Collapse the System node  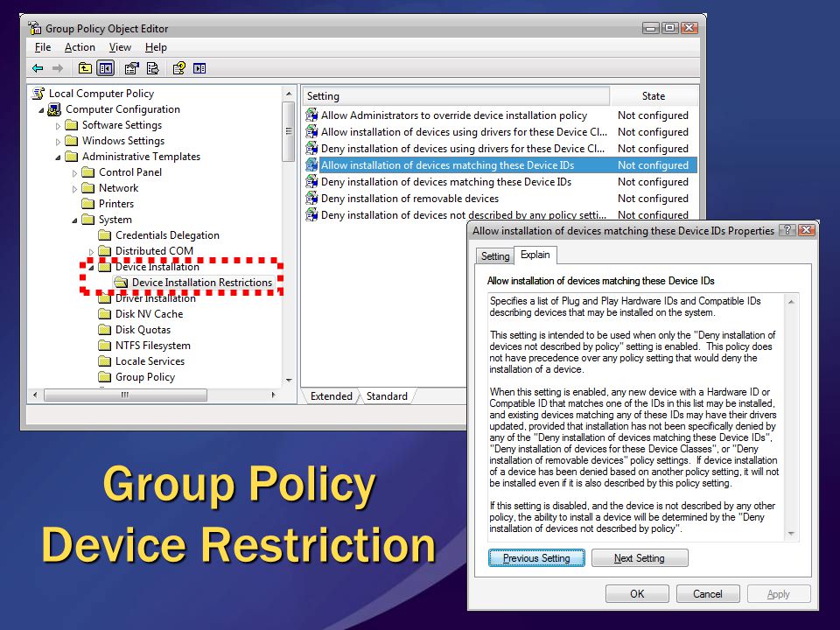[74, 220]
